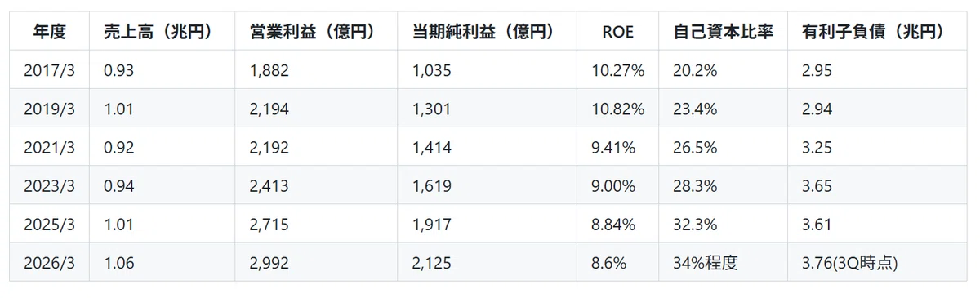Select the 2021/3 row label

(49, 148)
